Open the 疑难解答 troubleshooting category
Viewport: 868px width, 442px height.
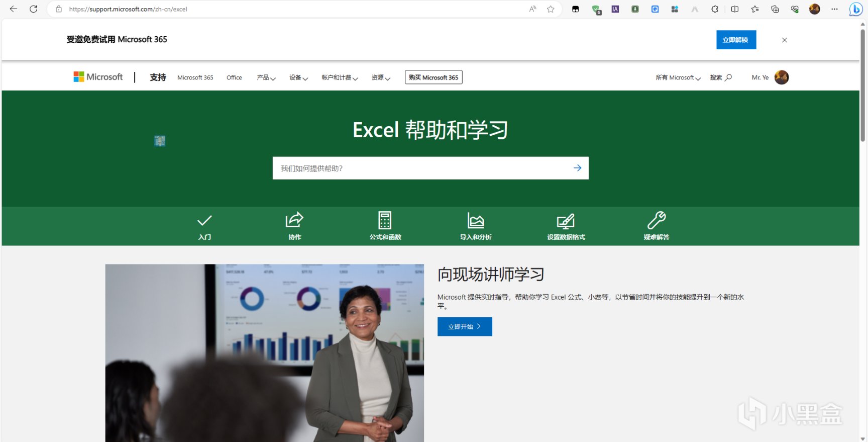point(657,226)
